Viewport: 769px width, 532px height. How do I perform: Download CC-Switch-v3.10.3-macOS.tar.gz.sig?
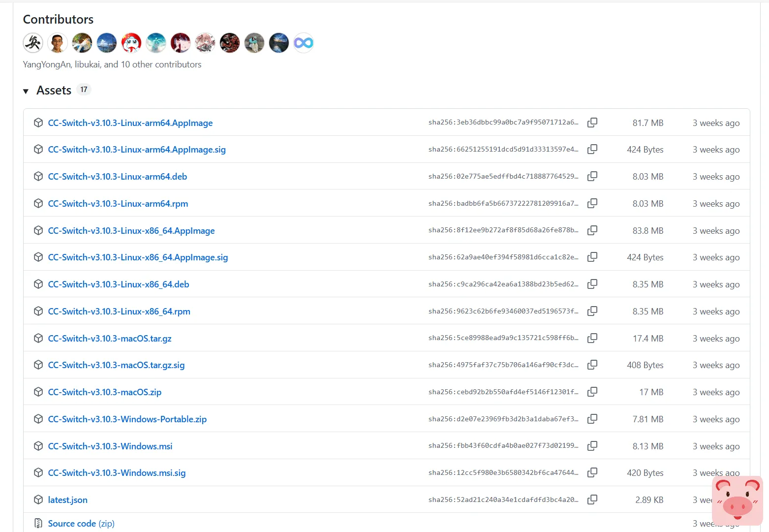point(116,365)
